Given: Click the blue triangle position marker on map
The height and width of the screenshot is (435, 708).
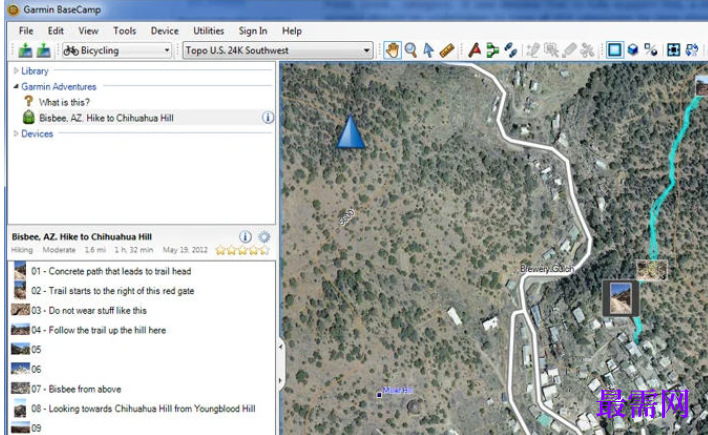Looking at the screenshot, I should pyautogui.click(x=350, y=132).
